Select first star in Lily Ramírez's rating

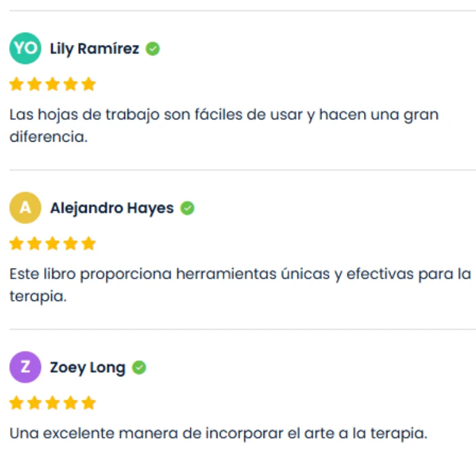[x=17, y=84]
